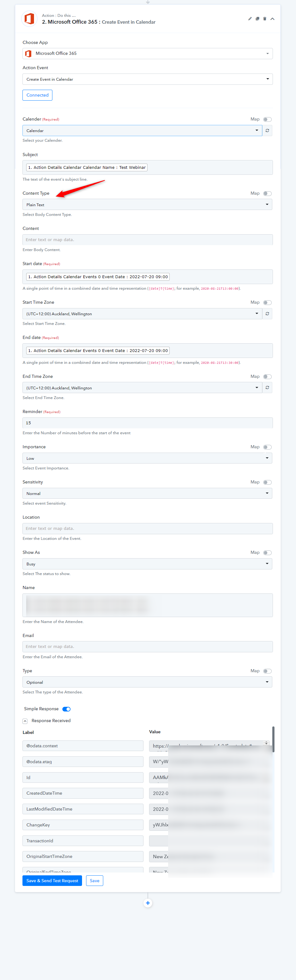Image resolution: width=296 pixels, height=980 pixels.
Task: Toggle the Map switch for Content Type
Action: pos(267,194)
